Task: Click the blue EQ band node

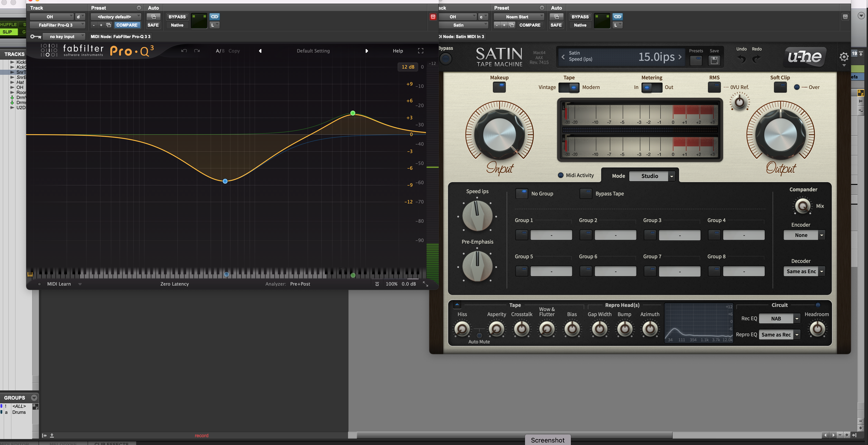Action: (x=225, y=181)
